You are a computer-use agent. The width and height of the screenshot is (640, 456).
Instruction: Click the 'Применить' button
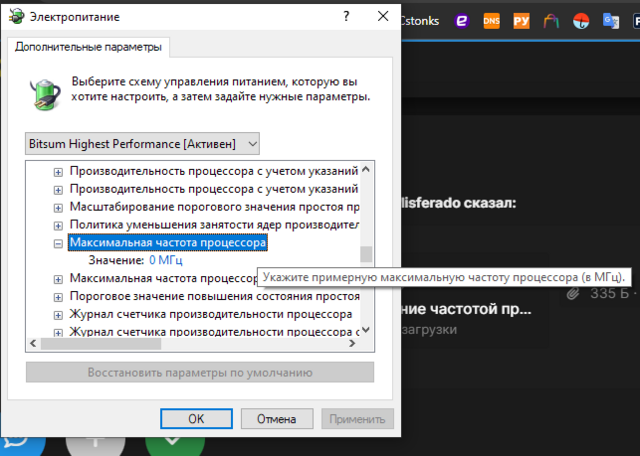click(x=357, y=419)
